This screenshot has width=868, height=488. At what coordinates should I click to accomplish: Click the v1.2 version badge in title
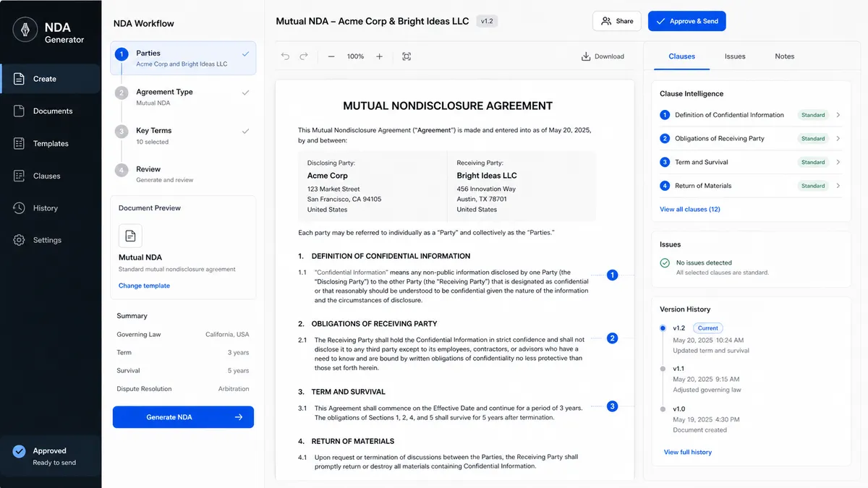click(x=488, y=22)
